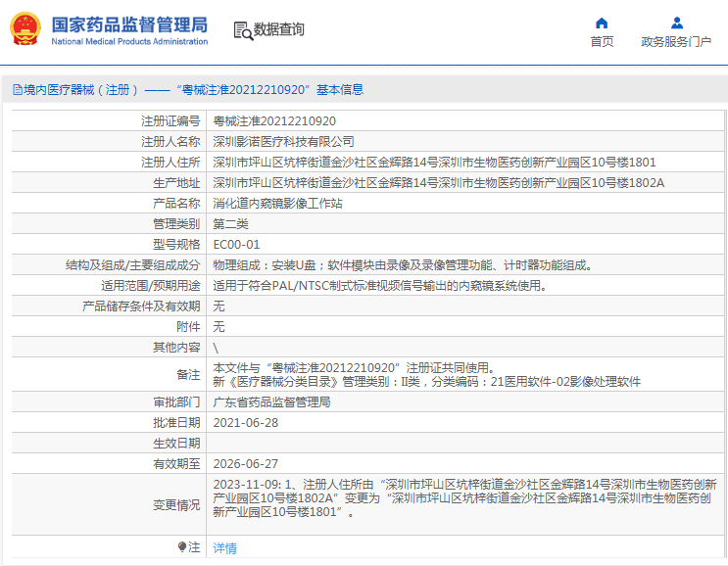
Task: Click the 无 value in the 附件 row
Action: 218,327
